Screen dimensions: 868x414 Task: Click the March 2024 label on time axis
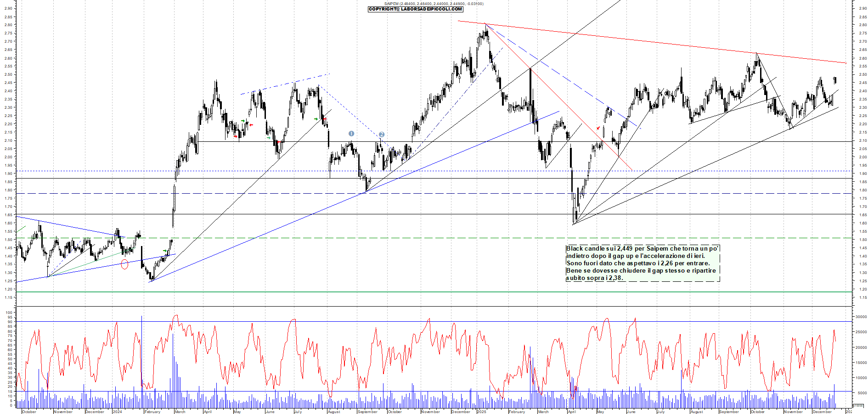pyautogui.click(x=180, y=412)
